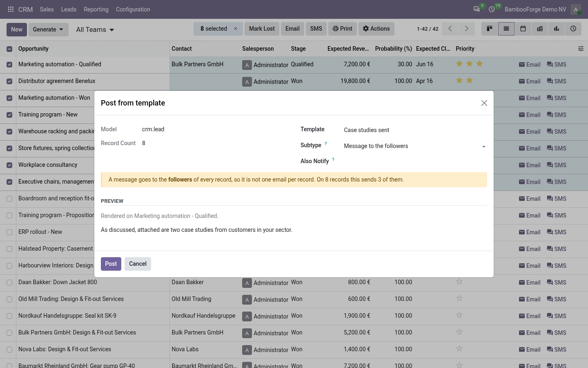The width and height of the screenshot is (588, 368).
Task: Check the ERP rollout - New row checkbox
Action: (x=9, y=232)
